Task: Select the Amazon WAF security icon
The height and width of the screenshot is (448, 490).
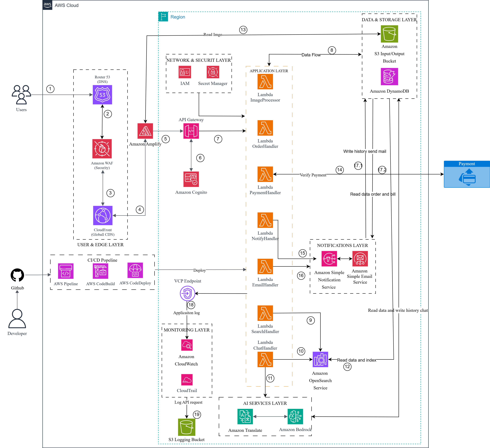Action: click(x=102, y=149)
